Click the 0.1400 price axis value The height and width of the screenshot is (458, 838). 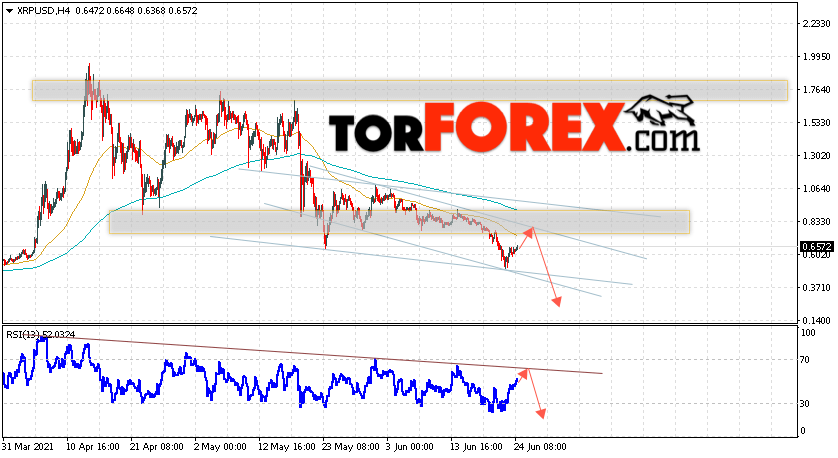pos(817,321)
